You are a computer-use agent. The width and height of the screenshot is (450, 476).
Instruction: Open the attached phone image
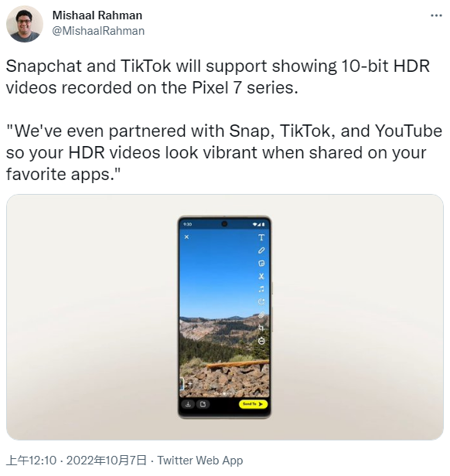[225, 317]
